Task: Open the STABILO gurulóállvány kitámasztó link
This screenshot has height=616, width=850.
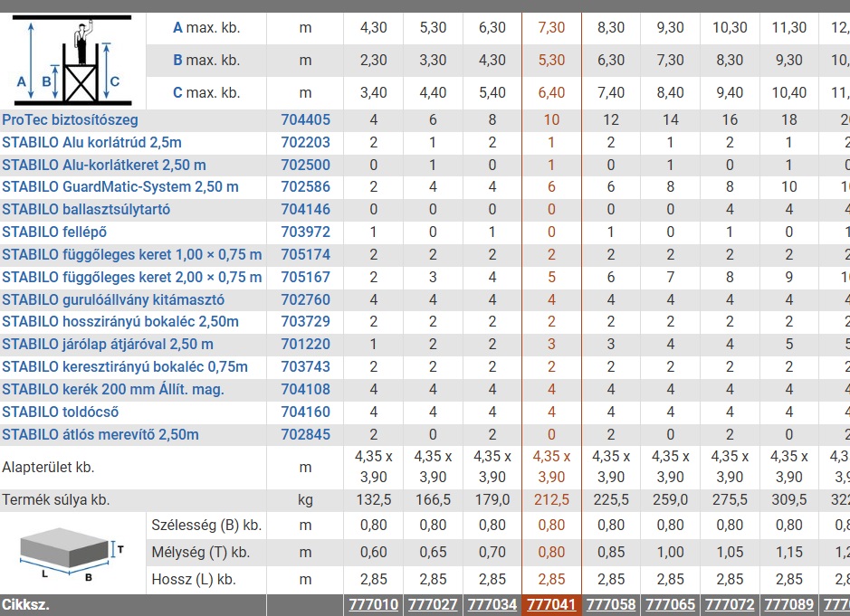Action: (x=113, y=300)
